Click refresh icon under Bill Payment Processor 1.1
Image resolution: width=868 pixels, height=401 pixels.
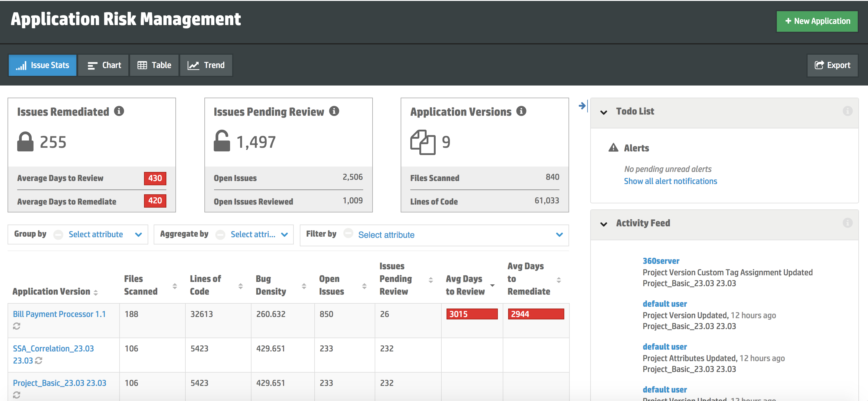[x=17, y=326]
